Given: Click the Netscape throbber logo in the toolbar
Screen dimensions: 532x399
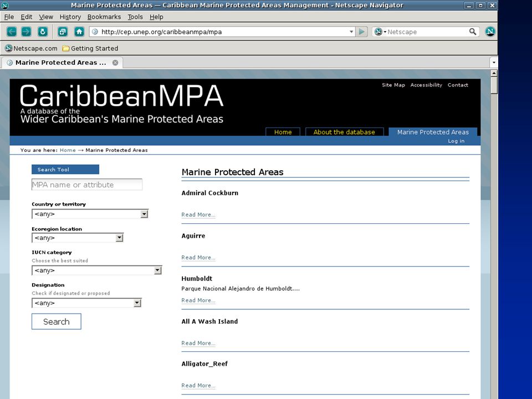Looking at the screenshot, I should click(490, 32).
